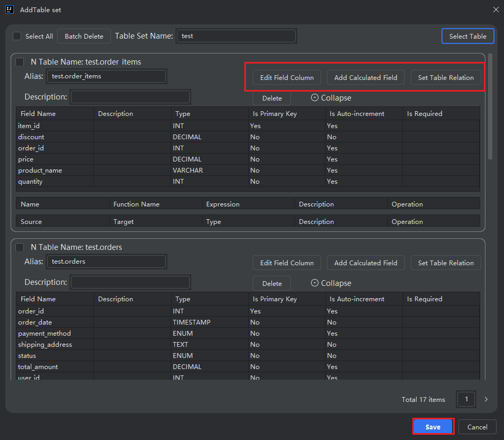The height and width of the screenshot is (440, 504).
Task: Focus the Alias field of test.orders
Action: (107, 262)
